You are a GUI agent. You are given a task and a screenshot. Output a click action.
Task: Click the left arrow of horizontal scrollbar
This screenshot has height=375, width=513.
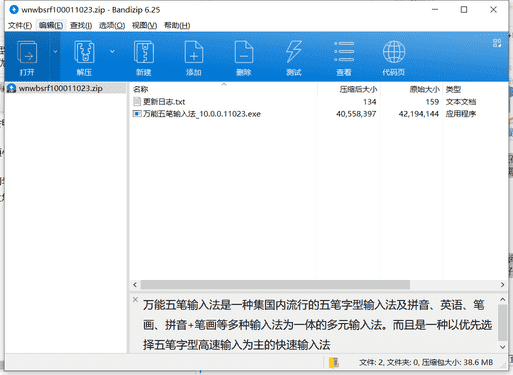[135, 285]
